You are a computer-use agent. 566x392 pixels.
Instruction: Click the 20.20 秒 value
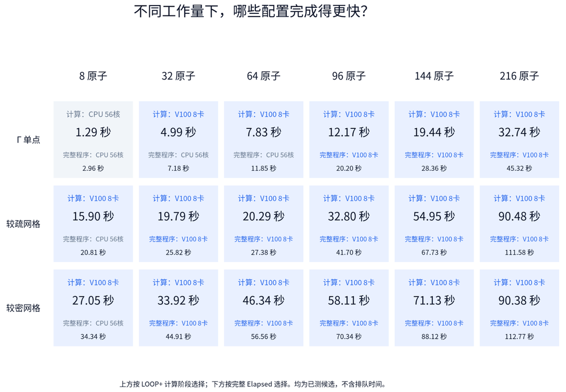pos(349,168)
